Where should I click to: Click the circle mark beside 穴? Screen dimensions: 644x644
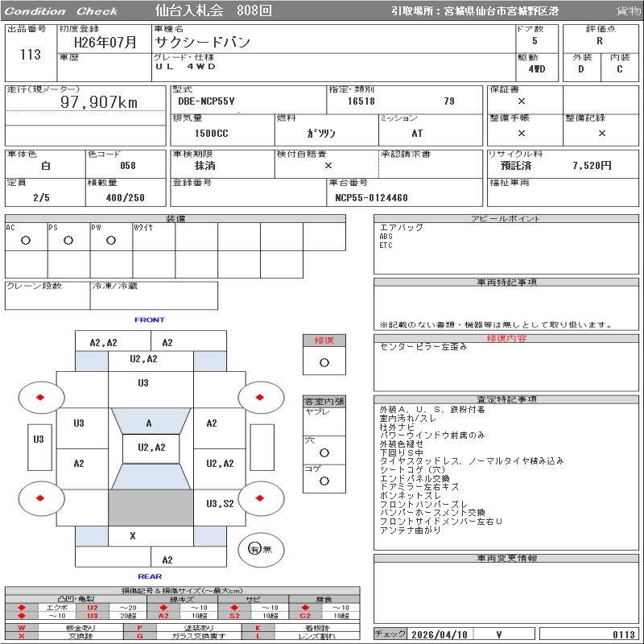[x=324, y=452]
